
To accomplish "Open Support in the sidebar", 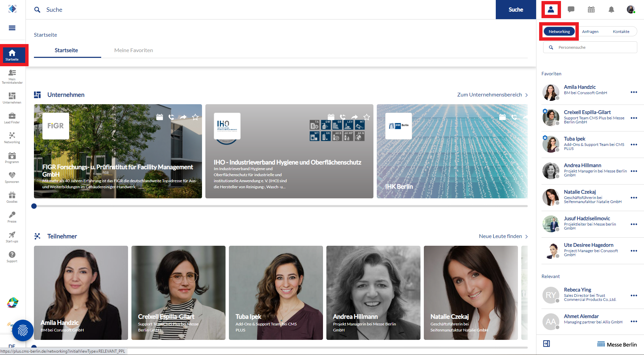I will pos(12,257).
